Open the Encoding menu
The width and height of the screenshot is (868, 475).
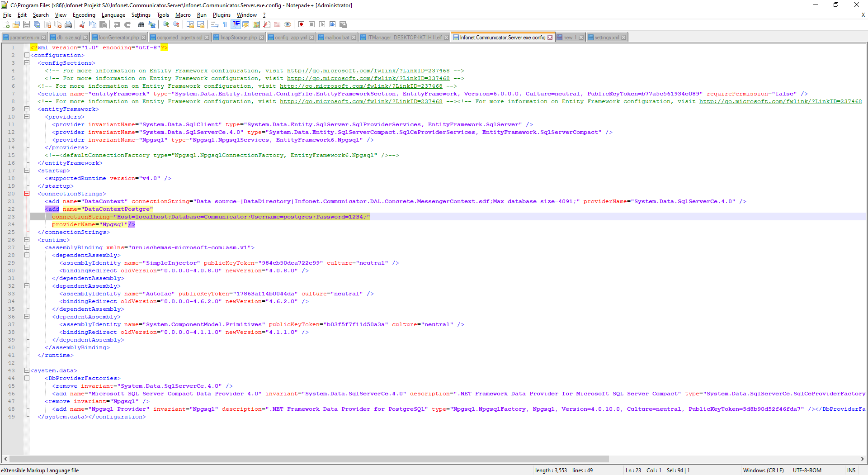point(84,15)
